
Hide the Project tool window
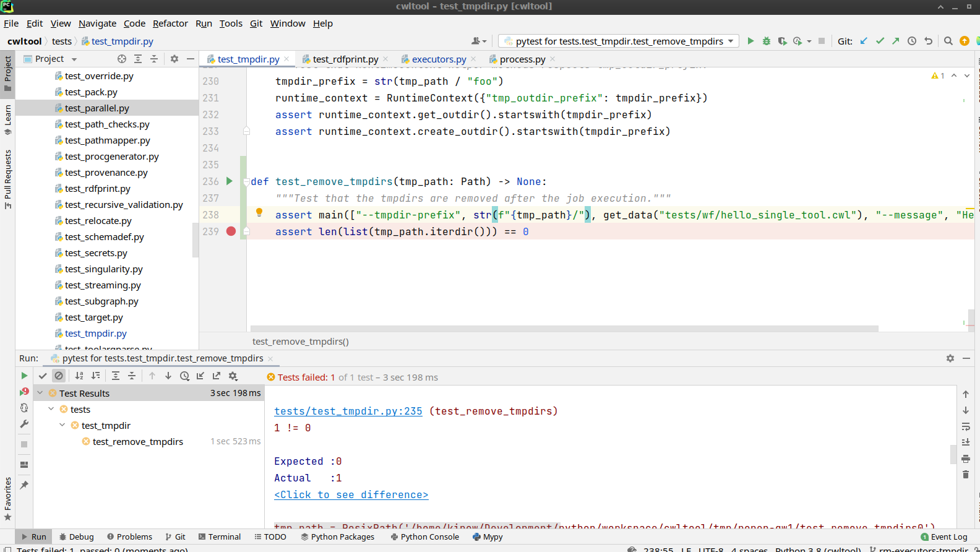[191, 59]
